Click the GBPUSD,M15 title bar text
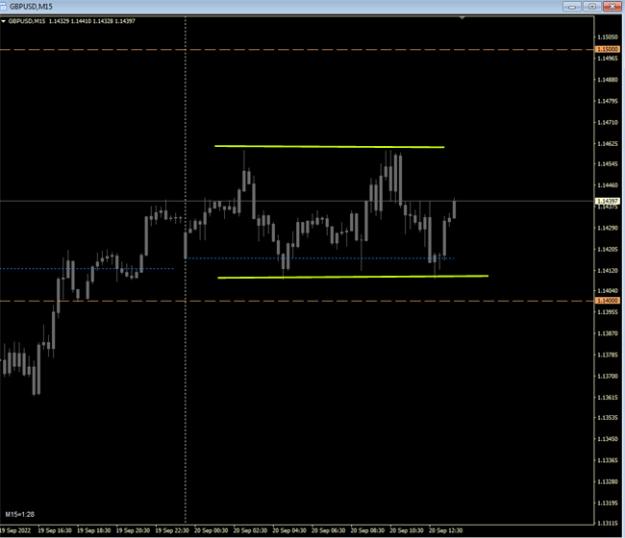Viewport: 625px width, 538px height. [31, 6]
